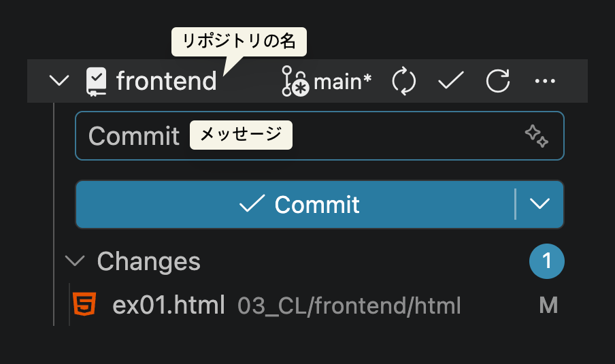Image resolution: width=615 pixels, height=364 pixels.
Task: Click the M modified status indicator
Action: [548, 305]
